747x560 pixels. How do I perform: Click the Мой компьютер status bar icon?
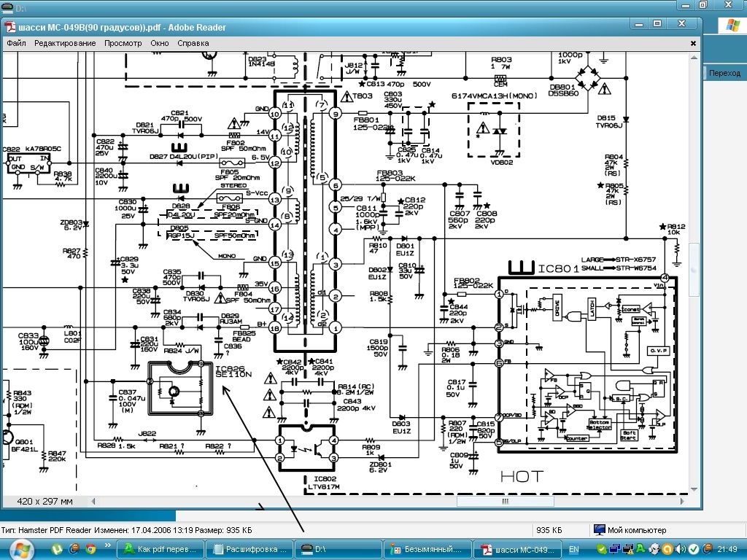tap(600, 530)
